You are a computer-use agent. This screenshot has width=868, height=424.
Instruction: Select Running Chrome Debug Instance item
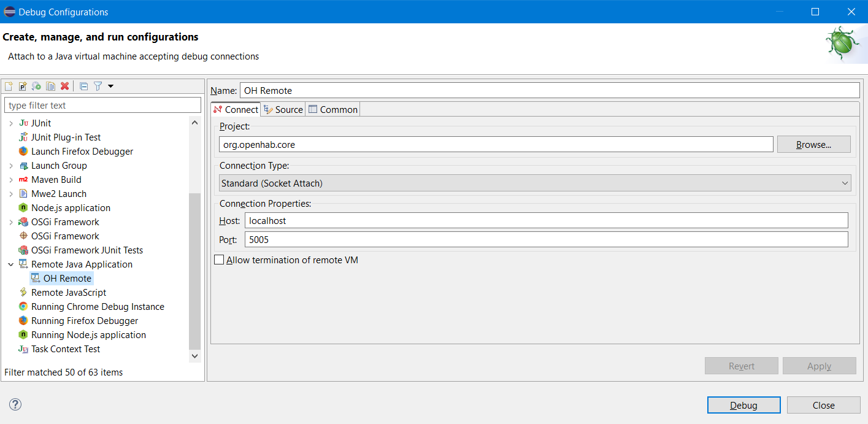(x=98, y=307)
